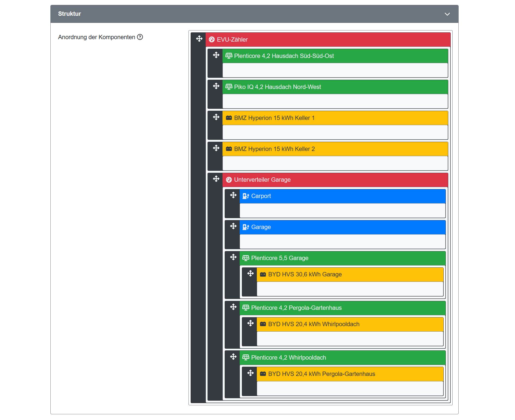Select the Garage charge point label

[261, 227]
